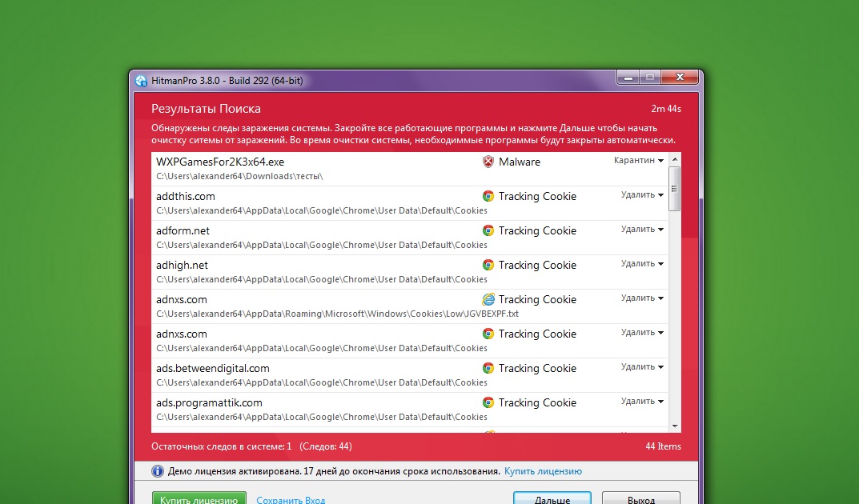Viewport: 859px width, 504px height.
Task: Open the Удалить dropdown for adform.net
Action: pos(642,230)
